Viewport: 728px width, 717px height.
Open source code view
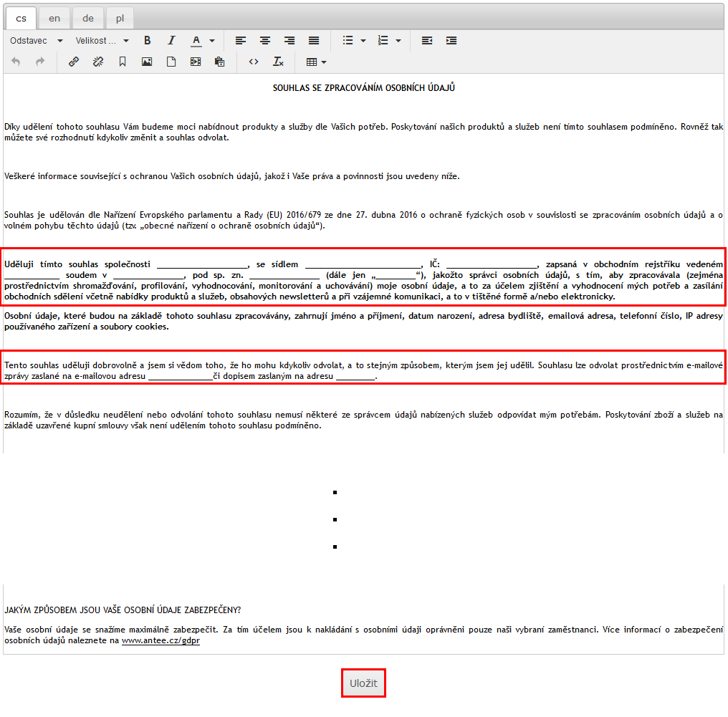254,62
